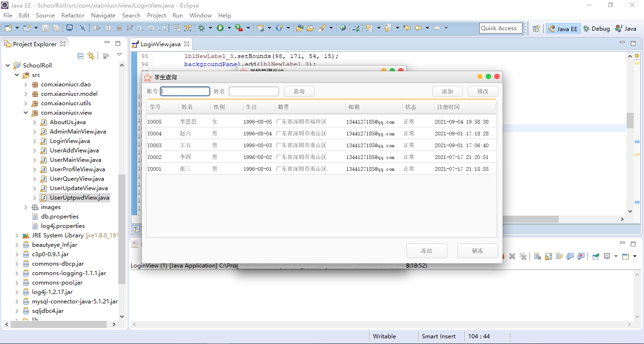Maximize the editor area panel
This screenshot has width=644, height=344.
point(633,43)
